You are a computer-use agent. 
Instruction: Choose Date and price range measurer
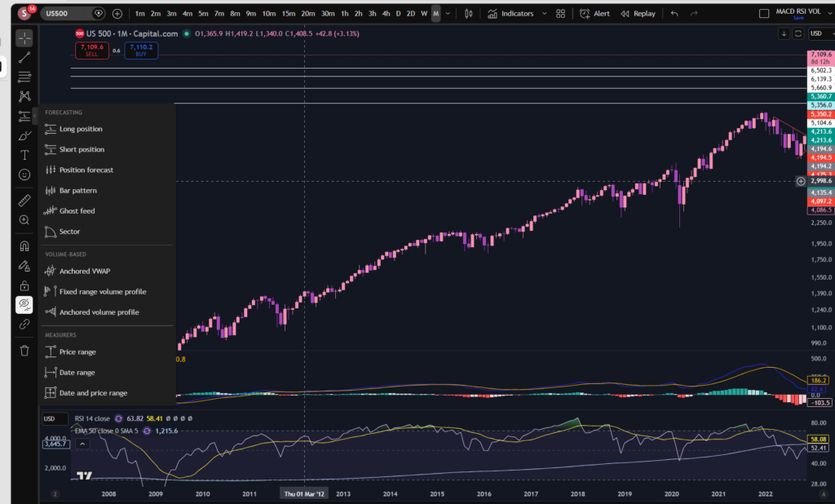107,392
